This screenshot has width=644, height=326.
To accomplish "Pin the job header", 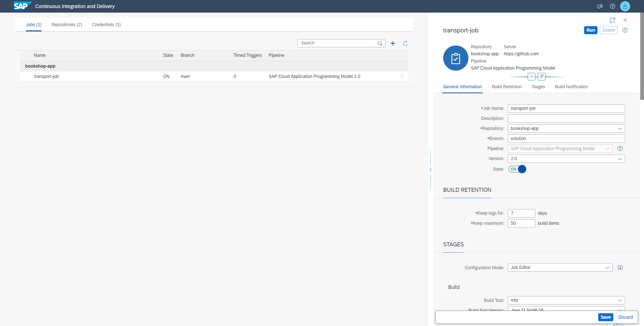I will 542,77.
